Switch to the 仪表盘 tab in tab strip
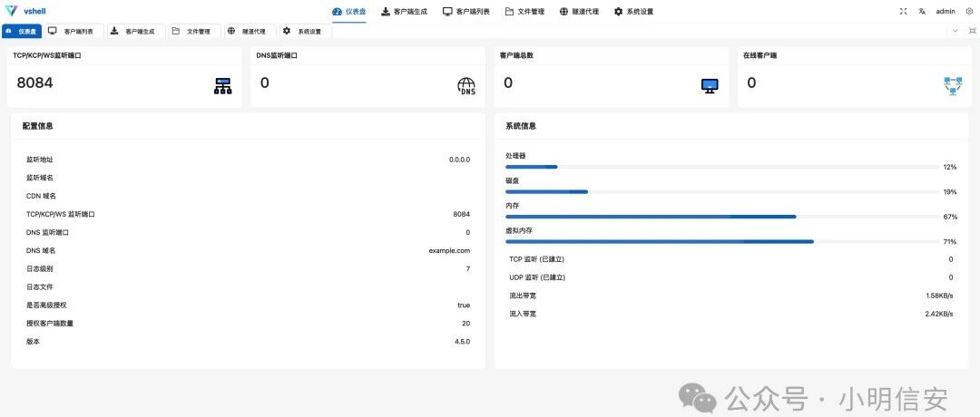 (22, 31)
